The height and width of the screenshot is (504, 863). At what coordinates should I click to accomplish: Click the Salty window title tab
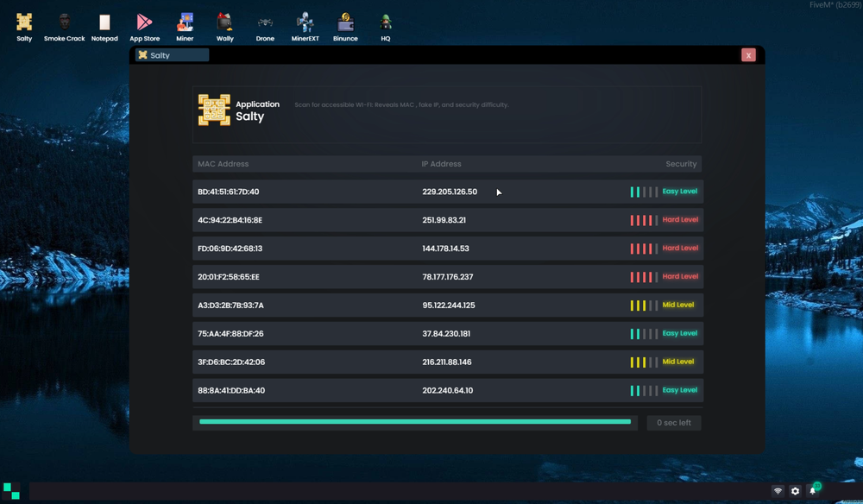[169, 54]
